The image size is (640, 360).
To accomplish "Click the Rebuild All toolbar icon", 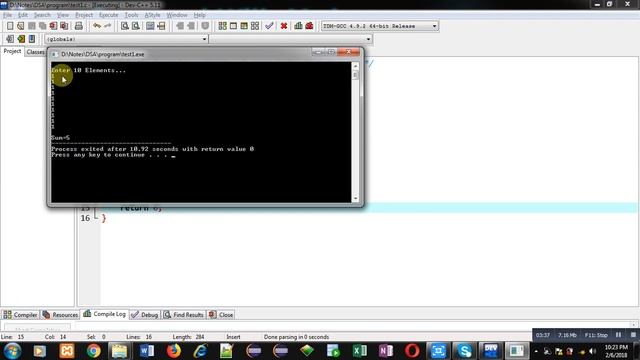I will click(255, 26).
